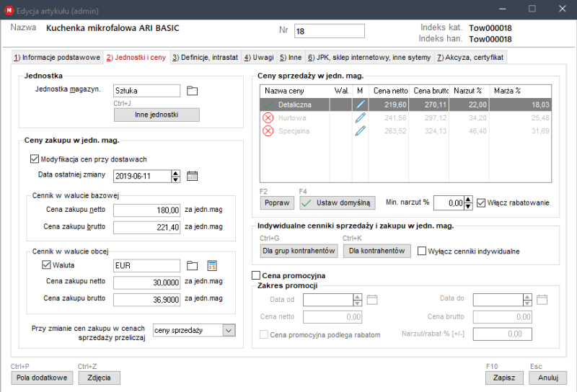Click pencil edit icon in Detaliczna row
The width and height of the screenshot is (577, 392).
pyautogui.click(x=360, y=104)
